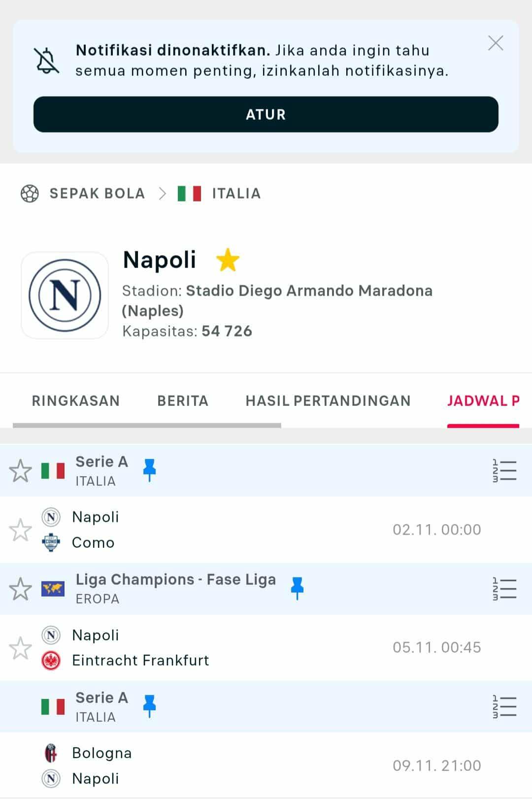The height and width of the screenshot is (800, 532).
Task: Open the Berita tab
Action: click(183, 401)
